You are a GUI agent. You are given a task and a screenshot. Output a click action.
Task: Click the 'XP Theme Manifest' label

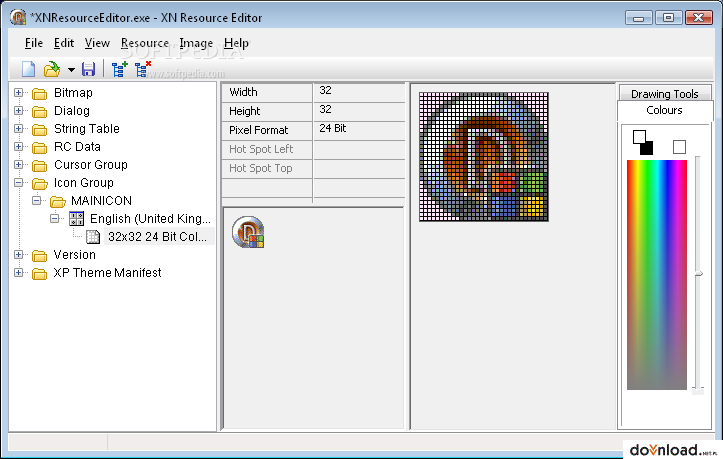pos(107,273)
